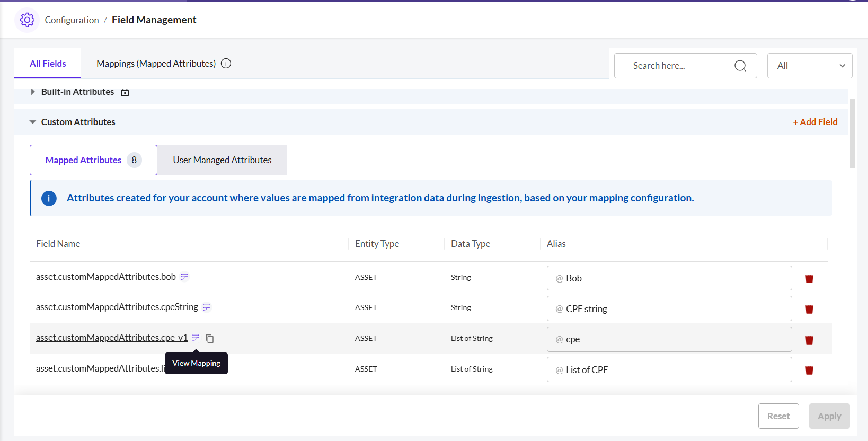View mapping for the cpe_v1 attribute
Image resolution: width=868 pixels, height=441 pixels.
(x=196, y=338)
